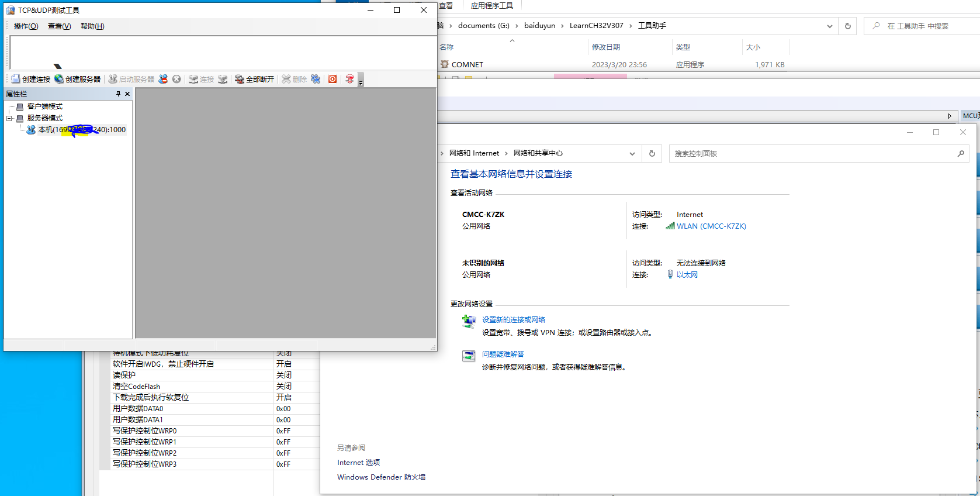Click the red question mark help icon

pyautogui.click(x=349, y=79)
